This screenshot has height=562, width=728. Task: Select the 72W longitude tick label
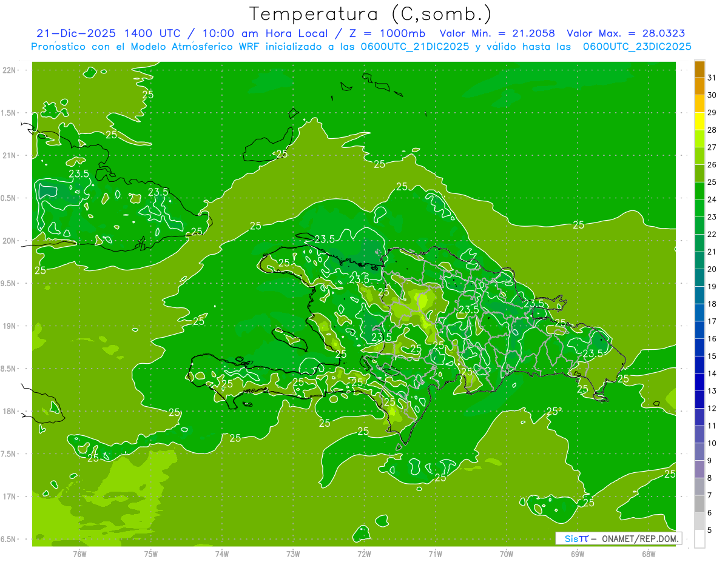click(364, 554)
